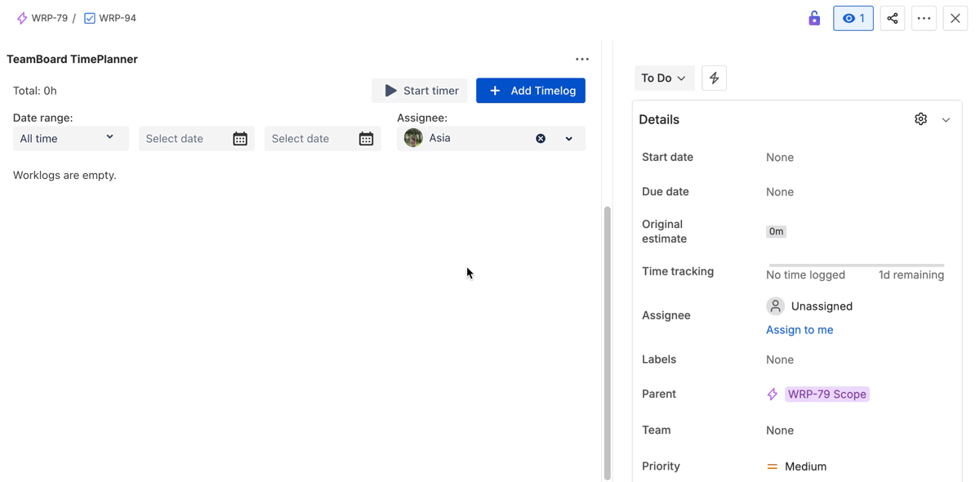Image resolution: width=980 pixels, height=482 pixels.
Task: Open calendar for second date field
Action: click(366, 139)
